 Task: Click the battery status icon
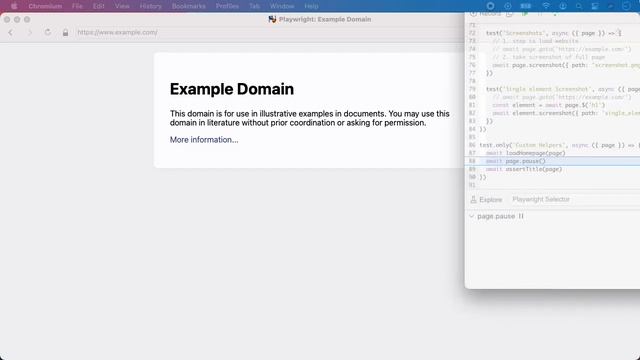(x=526, y=6)
